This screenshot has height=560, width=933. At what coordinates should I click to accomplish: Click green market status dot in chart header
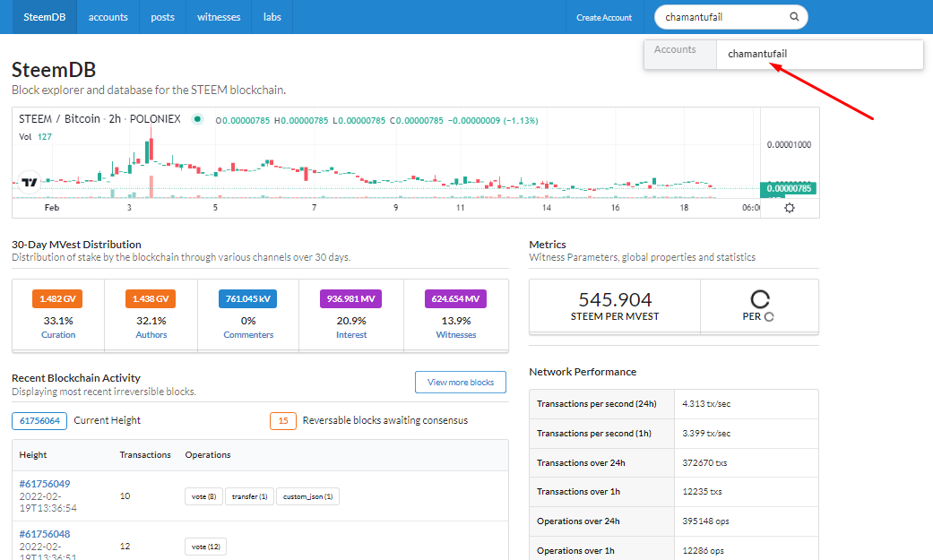coord(197,119)
